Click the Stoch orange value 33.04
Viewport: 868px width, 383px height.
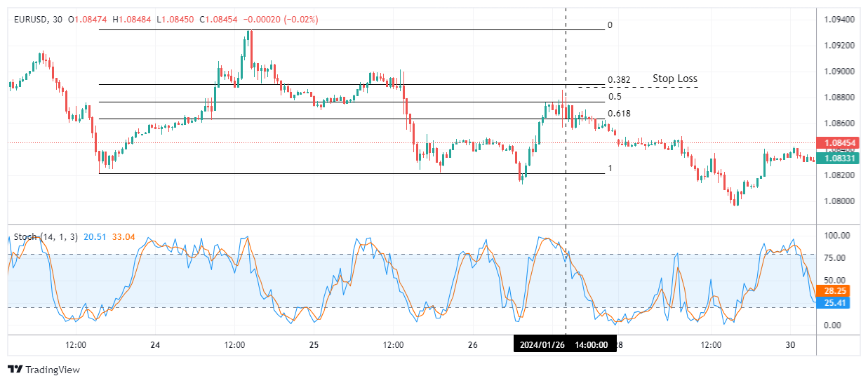[x=123, y=237]
